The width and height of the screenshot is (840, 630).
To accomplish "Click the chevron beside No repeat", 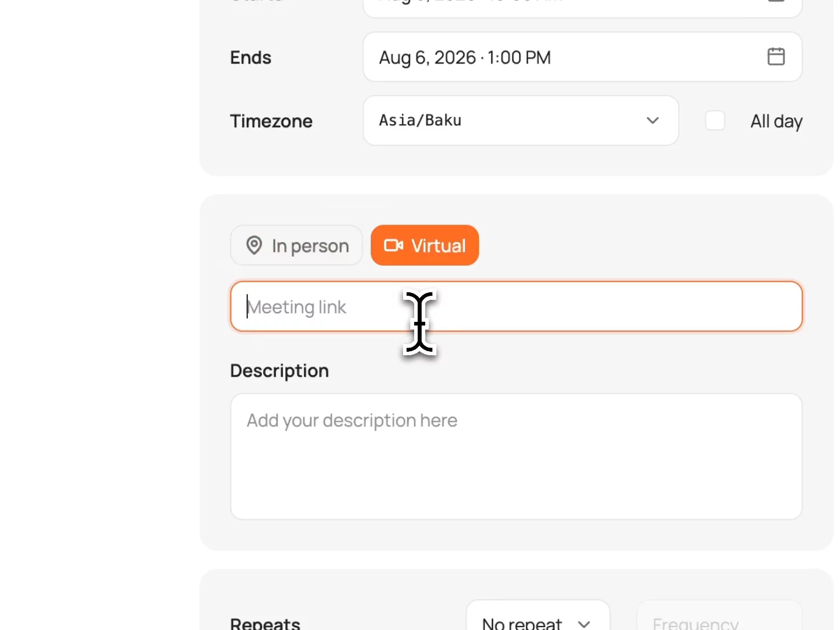I will coord(584,624).
